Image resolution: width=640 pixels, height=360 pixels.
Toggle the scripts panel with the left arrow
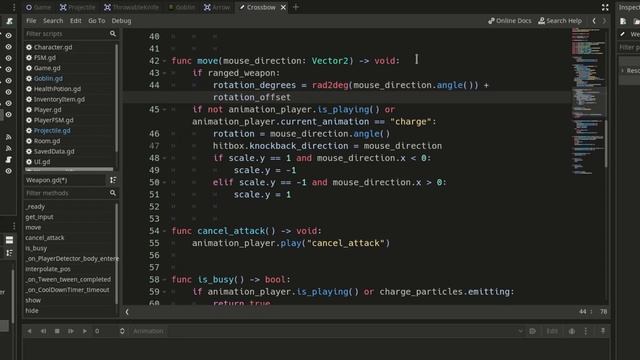[127, 312]
